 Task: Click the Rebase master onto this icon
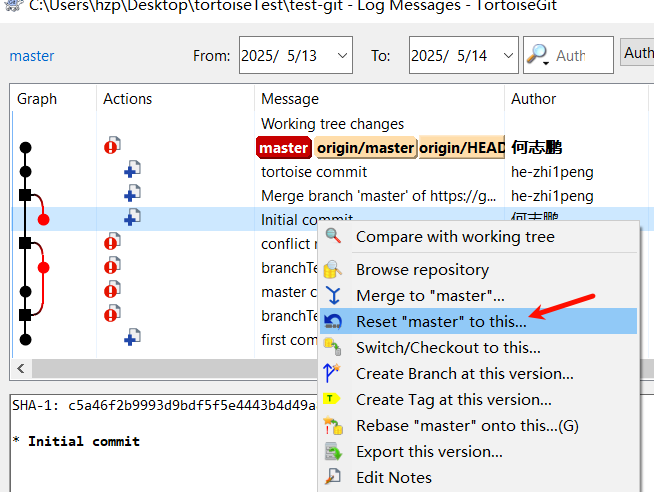pos(333,425)
